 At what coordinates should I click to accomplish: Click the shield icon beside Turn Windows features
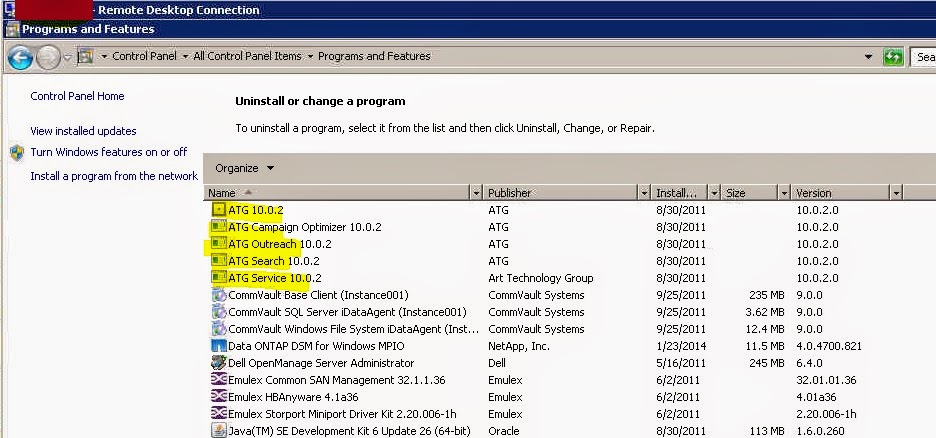tap(17, 152)
